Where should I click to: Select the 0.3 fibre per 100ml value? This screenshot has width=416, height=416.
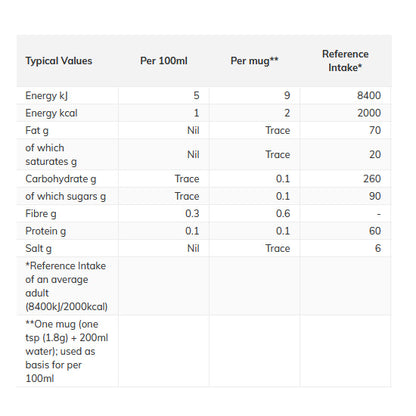pos(192,214)
